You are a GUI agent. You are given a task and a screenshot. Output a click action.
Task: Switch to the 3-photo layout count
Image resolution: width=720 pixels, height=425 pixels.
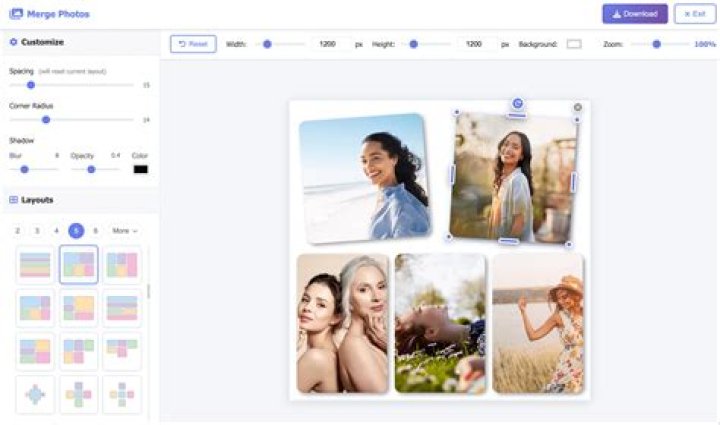[x=37, y=230]
